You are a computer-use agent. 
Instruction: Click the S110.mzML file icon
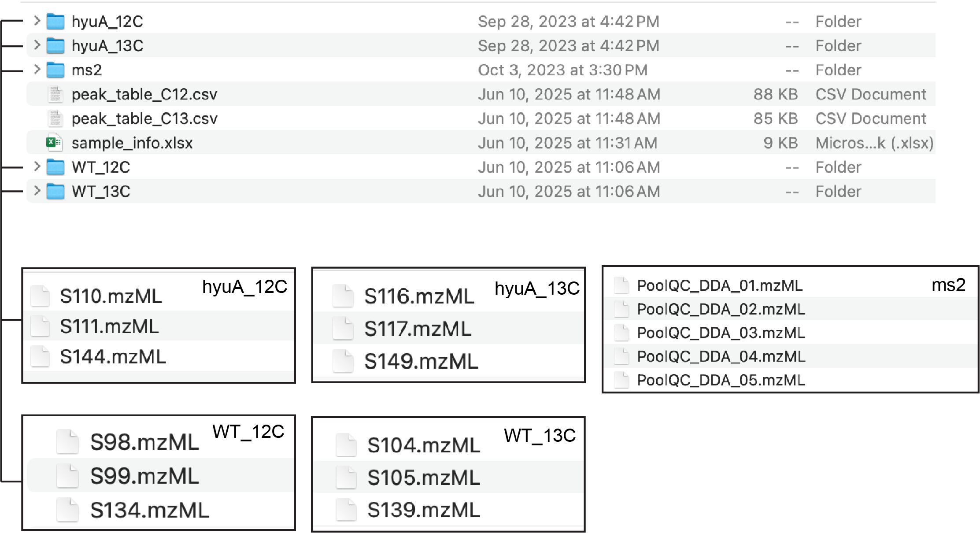41,296
